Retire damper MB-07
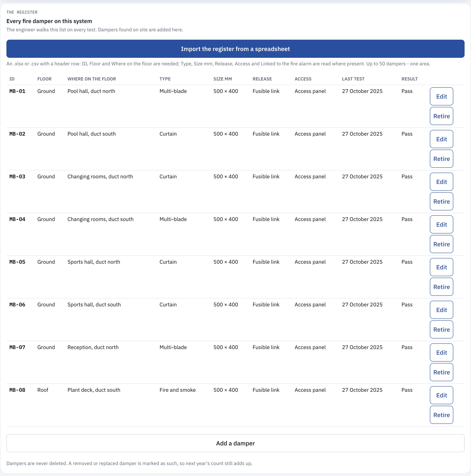 (442, 372)
